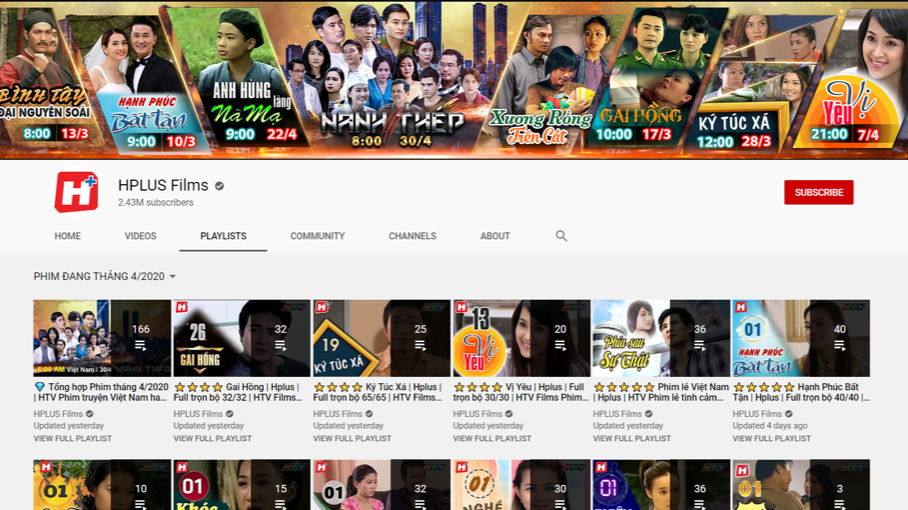This screenshot has height=510, width=908.
Task: Click HPLUS Films channel name under Vị Yêu playlist
Action: coord(477,414)
